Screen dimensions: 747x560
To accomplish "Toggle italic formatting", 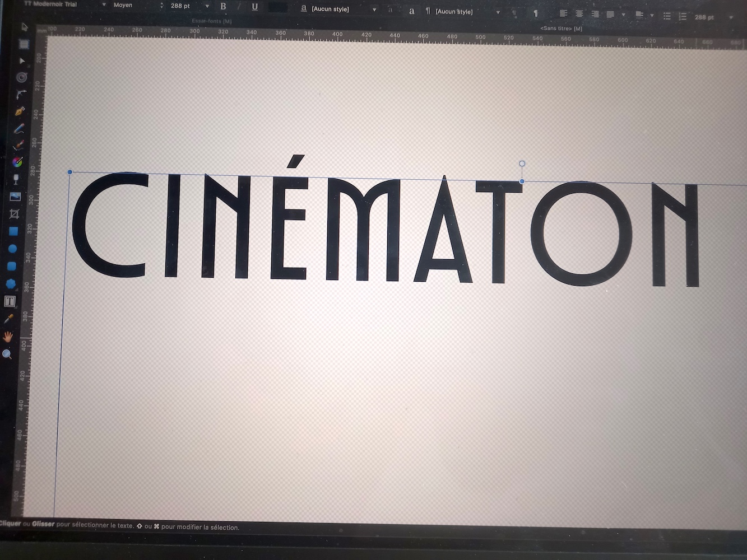I will [x=239, y=7].
